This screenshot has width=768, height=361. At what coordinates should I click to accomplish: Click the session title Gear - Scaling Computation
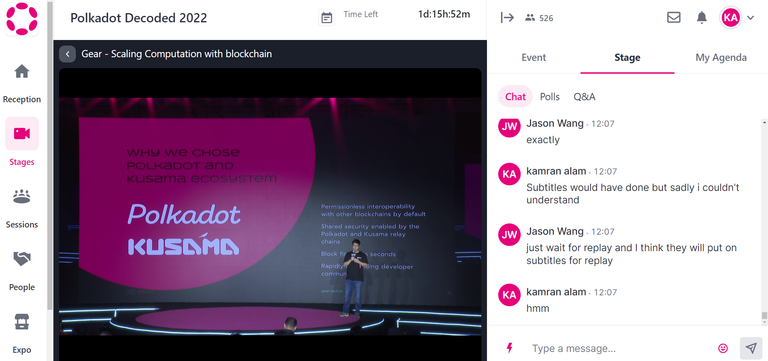click(x=176, y=54)
